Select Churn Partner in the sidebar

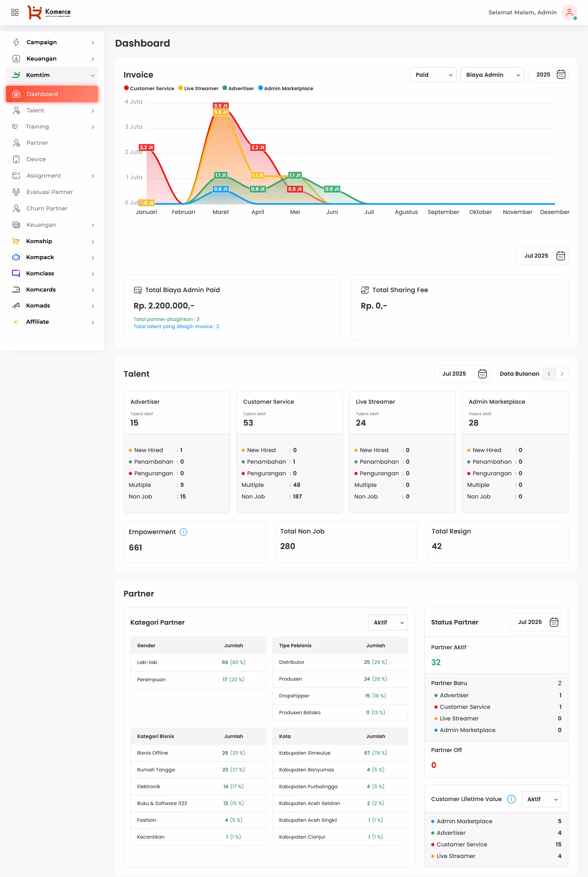pyautogui.click(x=47, y=209)
